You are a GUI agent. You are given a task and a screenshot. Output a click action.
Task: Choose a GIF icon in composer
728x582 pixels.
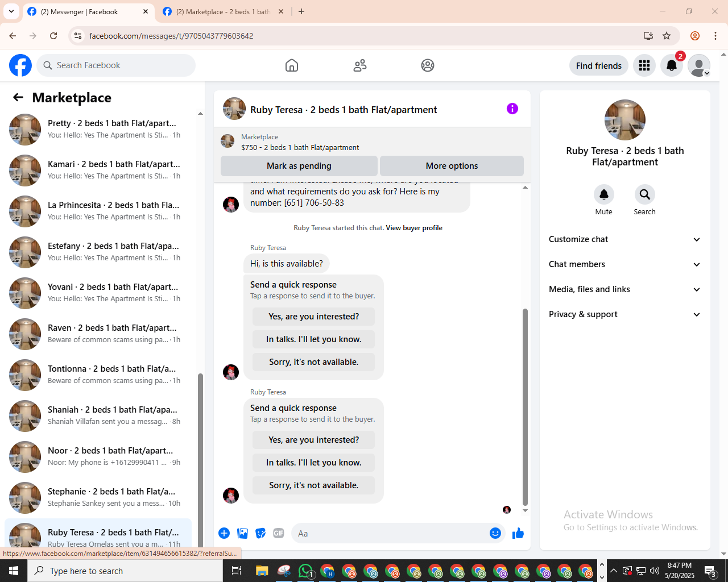click(279, 533)
